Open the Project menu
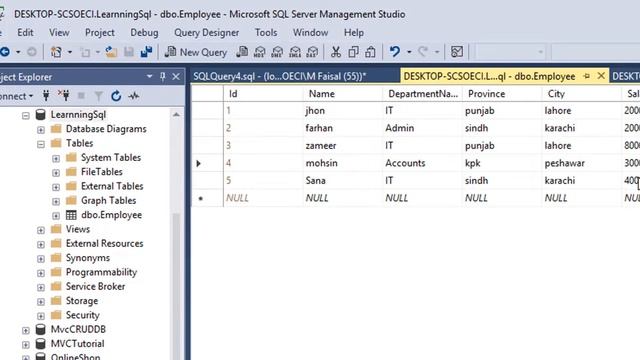640x360 pixels. coord(100,32)
